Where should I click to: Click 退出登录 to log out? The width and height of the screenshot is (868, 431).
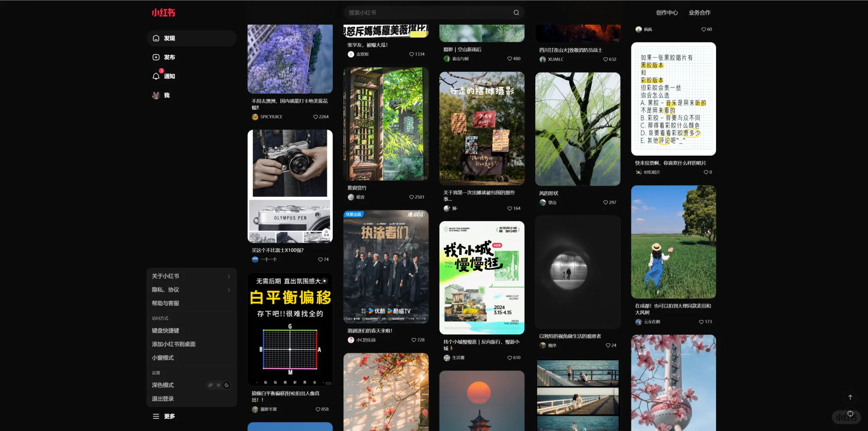click(163, 399)
